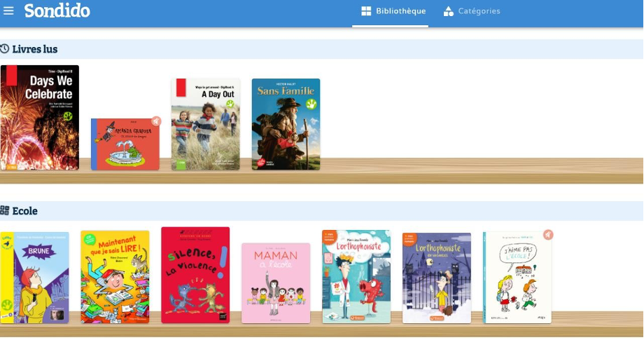Open L'orthophoniste book with red dragon

[356, 276]
